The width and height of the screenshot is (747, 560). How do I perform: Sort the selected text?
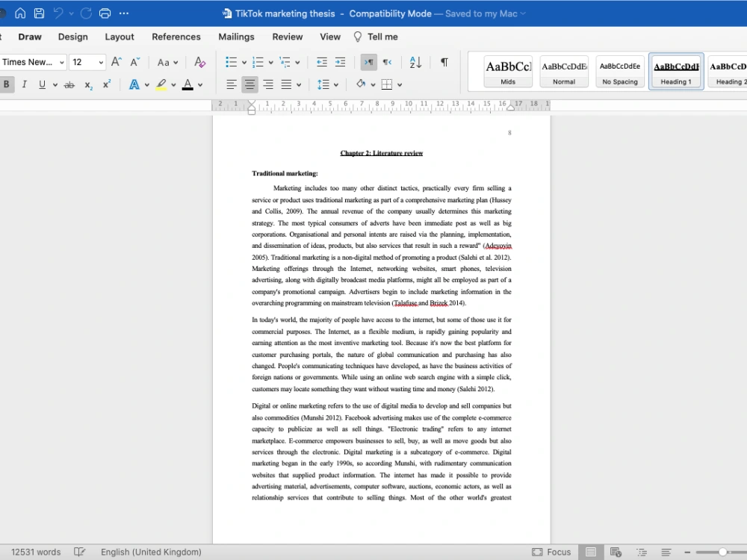click(415, 62)
